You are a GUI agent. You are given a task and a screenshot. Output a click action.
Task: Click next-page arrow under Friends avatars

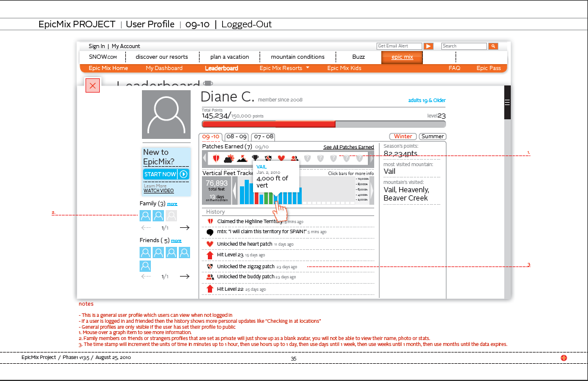pyautogui.click(x=185, y=277)
